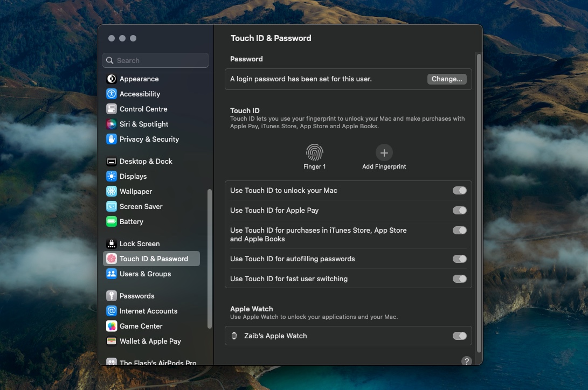Image resolution: width=588 pixels, height=390 pixels.
Task: Select Passwords label in sidebar
Action: (x=137, y=296)
